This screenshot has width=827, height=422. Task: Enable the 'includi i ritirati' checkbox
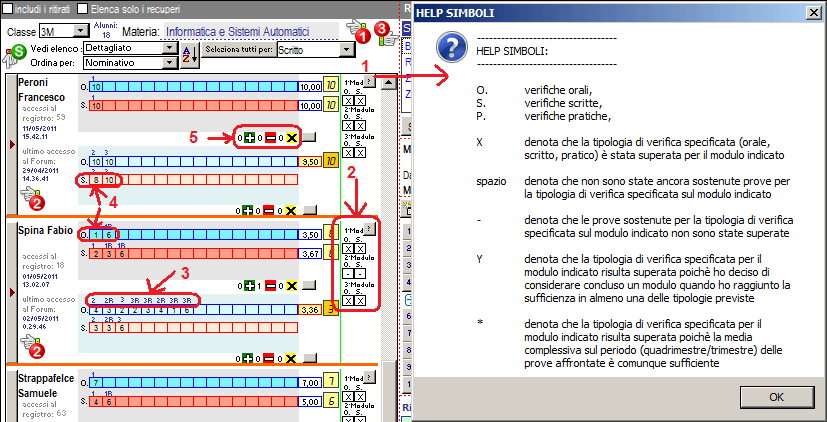pyautogui.click(x=9, y=8)
